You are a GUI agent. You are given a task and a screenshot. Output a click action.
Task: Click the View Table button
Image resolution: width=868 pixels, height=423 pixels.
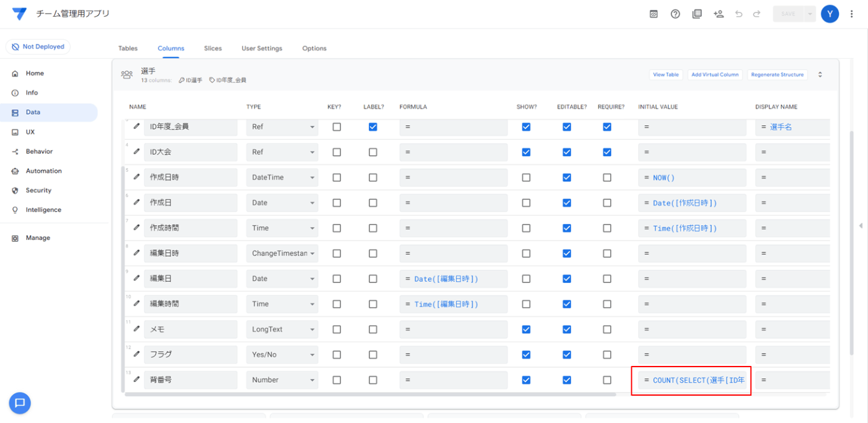(666, 74)
